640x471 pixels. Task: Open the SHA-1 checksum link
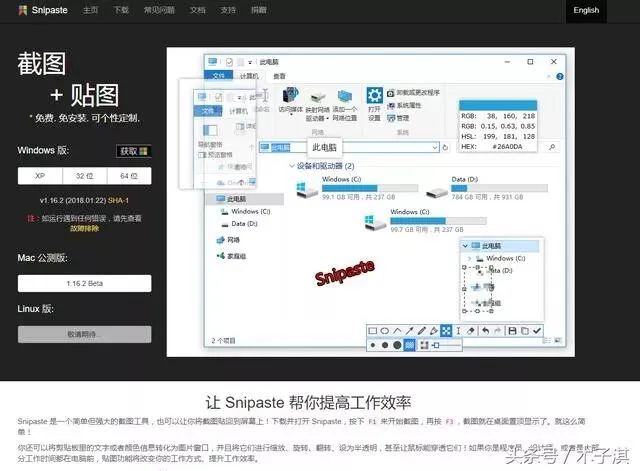(118, 200)
